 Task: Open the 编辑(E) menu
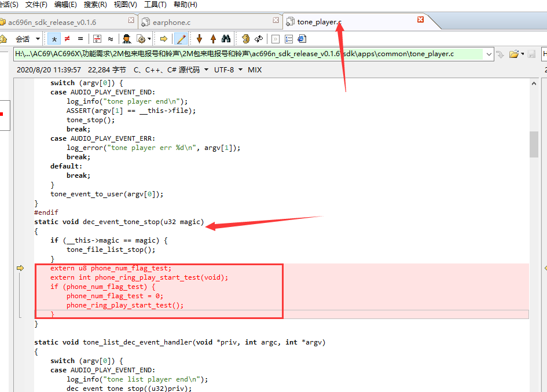[x=65, y=5]
